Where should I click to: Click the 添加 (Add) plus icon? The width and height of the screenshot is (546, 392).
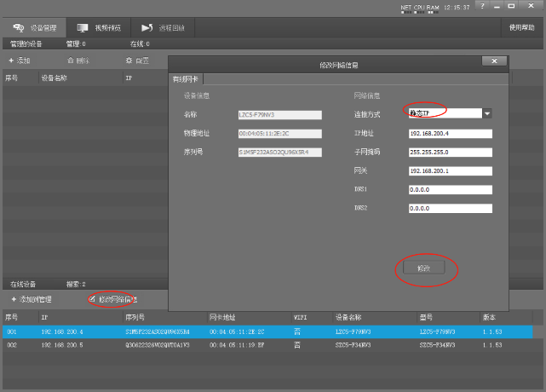11,61
